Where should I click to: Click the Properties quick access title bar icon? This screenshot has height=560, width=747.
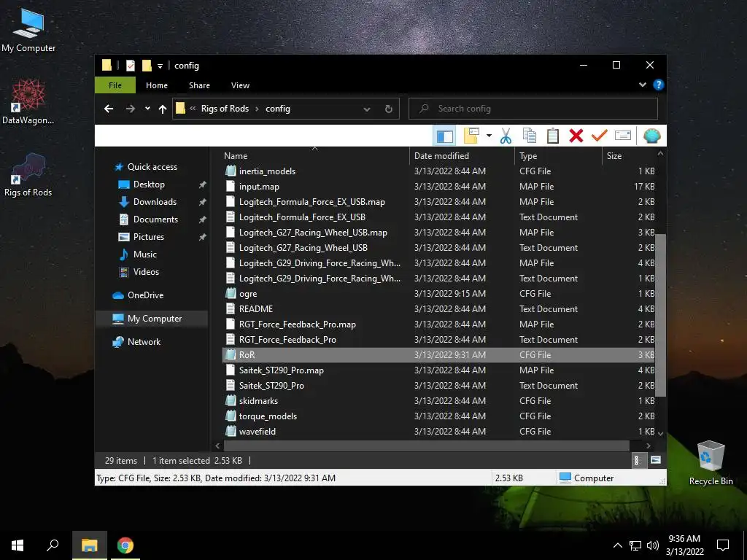130,65
